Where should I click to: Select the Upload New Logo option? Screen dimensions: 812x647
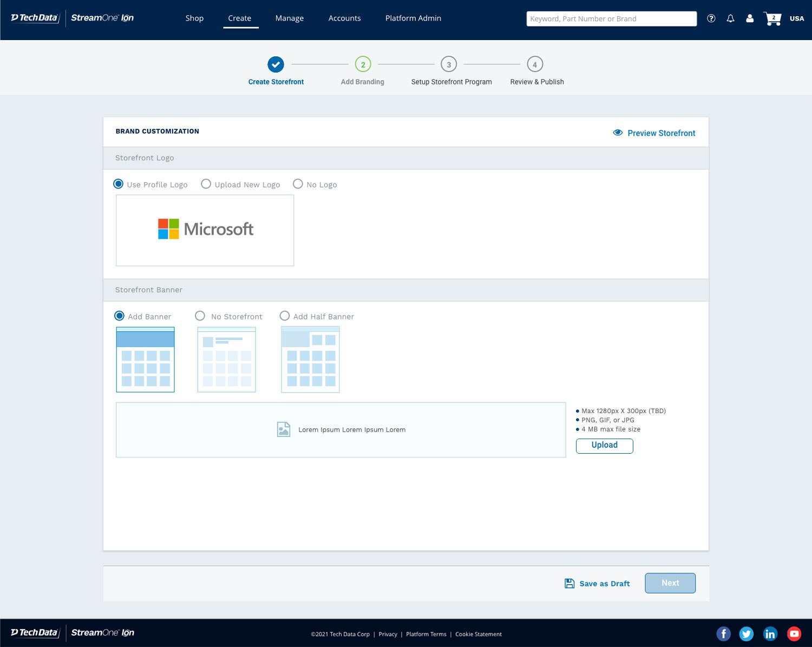pyautogui.click(x=206, y=184)
